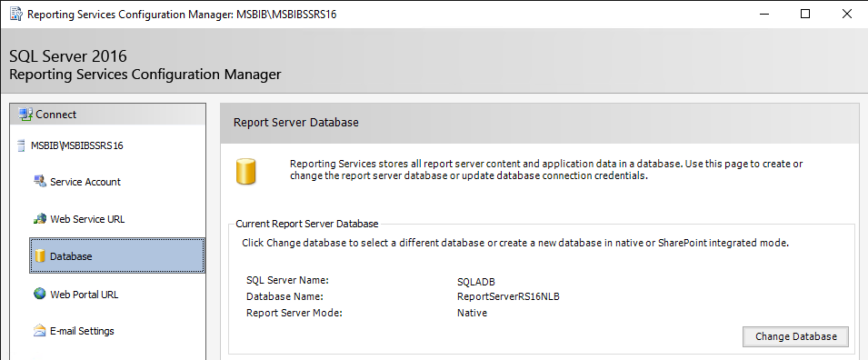Click the Report Server Mode label

pos(294,313)
